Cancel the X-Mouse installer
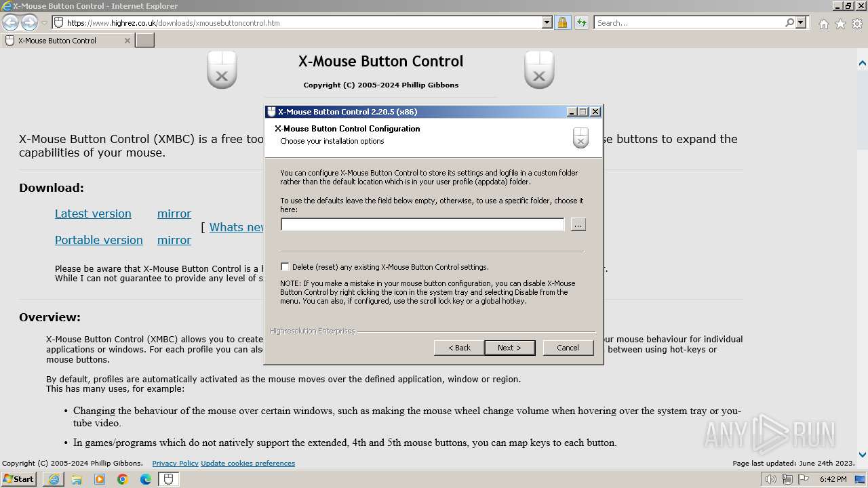This screenshot has height=488, width=868. 568,348
